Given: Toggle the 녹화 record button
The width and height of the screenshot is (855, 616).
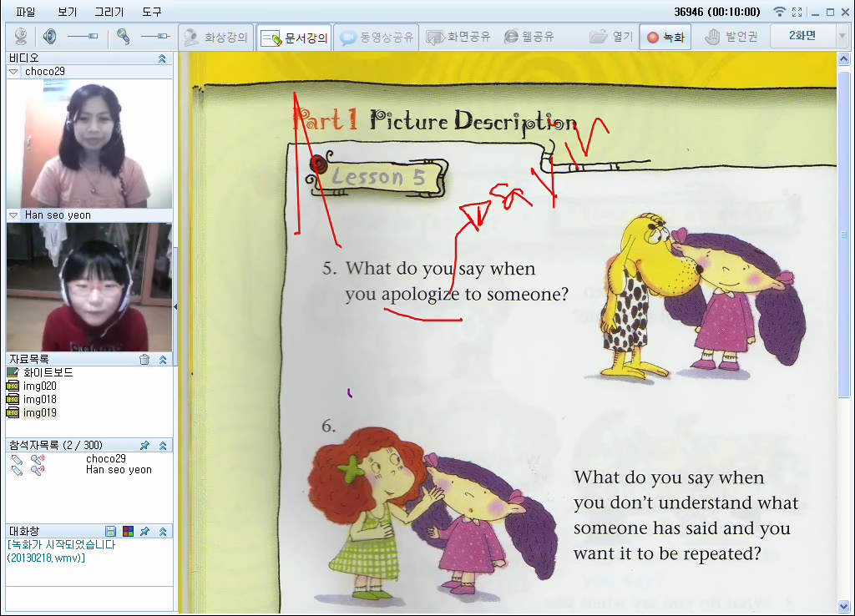Looking at the screenshot, I should [665, 37].
